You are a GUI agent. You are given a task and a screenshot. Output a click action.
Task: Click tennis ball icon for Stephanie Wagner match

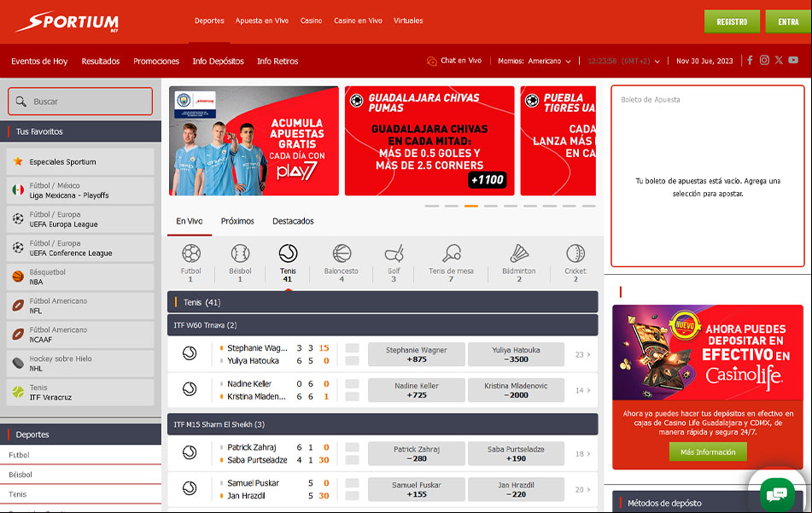[x=190, y=353]
